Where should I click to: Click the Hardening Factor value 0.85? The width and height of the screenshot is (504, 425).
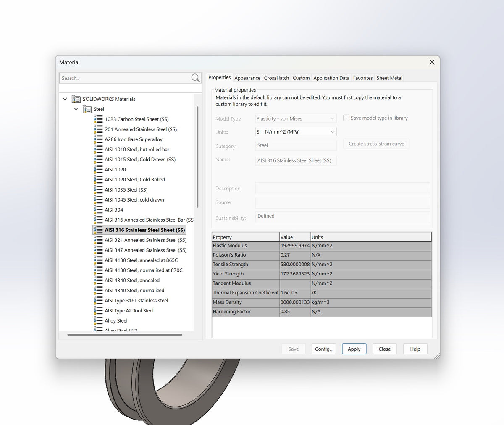[x=295, y=312]
